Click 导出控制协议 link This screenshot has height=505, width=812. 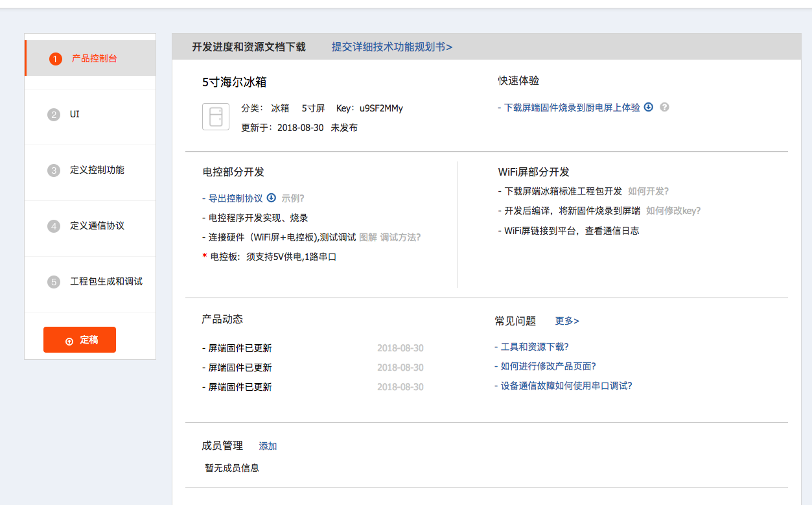(235, 198)
